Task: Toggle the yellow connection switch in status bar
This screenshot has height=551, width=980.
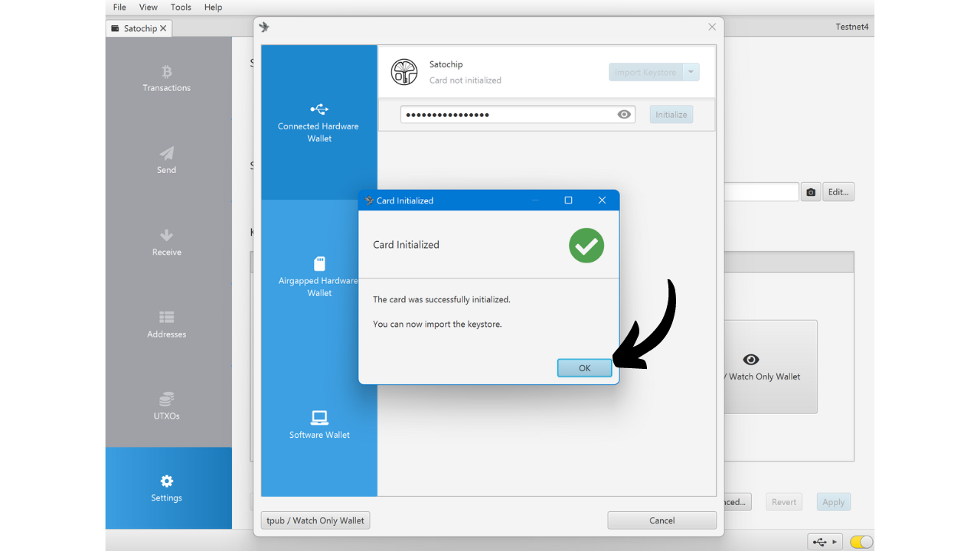Action: pyautogui.click(x=861, y=542)
